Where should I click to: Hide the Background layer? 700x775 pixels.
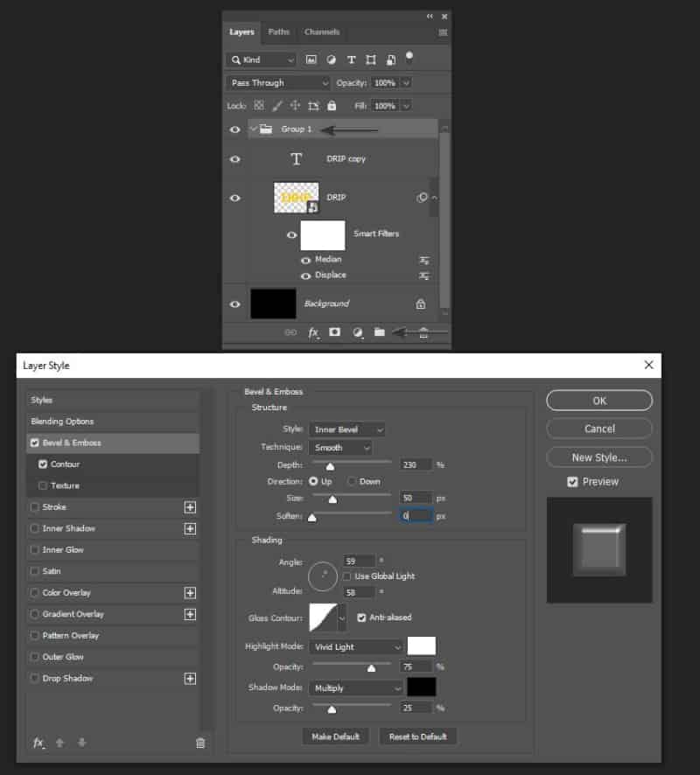235,304
